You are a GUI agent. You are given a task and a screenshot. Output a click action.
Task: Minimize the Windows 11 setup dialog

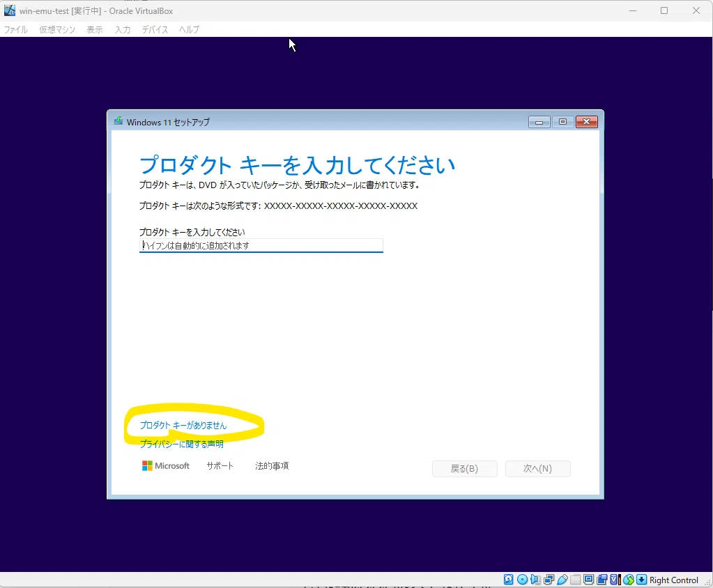pos(539,122)
